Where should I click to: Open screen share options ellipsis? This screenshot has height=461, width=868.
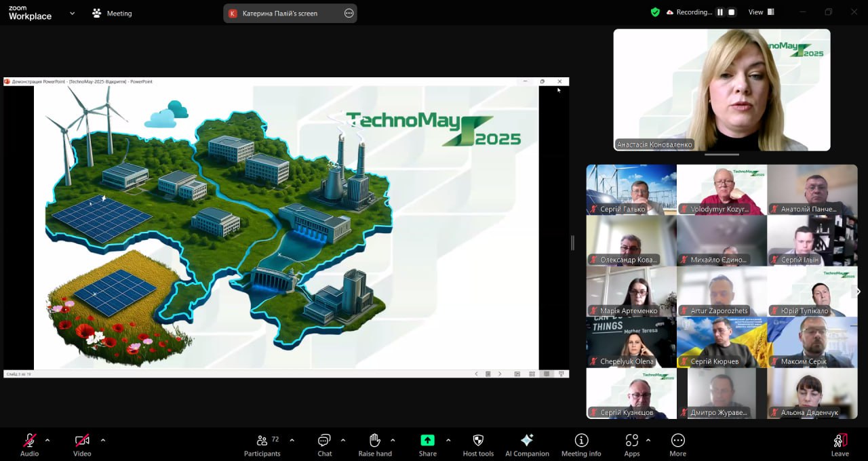[x=349, y=13]
